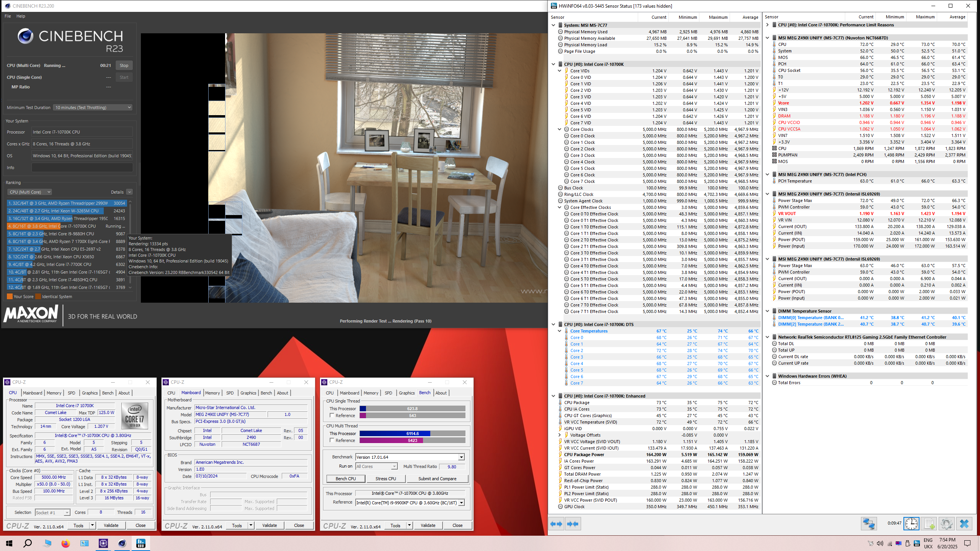The height and width of the screenshot is (551, 980).
Task: Open Minimum Test Duration dropdown
Action: click(x=93, y=108)
